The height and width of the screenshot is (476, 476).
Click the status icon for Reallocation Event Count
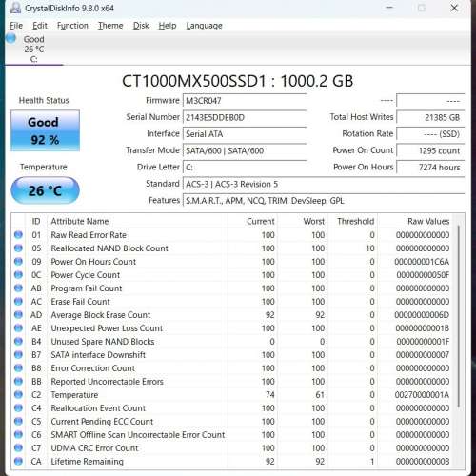[x=18, y=408]
